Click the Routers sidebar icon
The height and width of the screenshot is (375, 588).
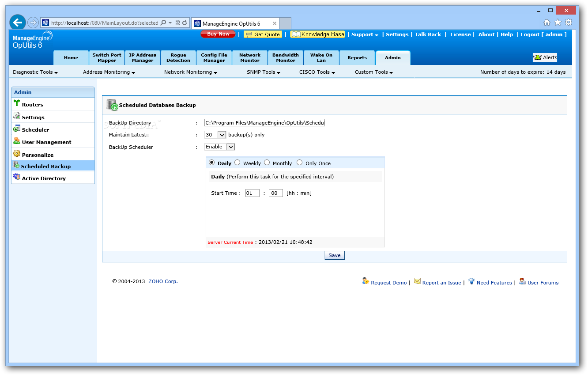point(17,103)
